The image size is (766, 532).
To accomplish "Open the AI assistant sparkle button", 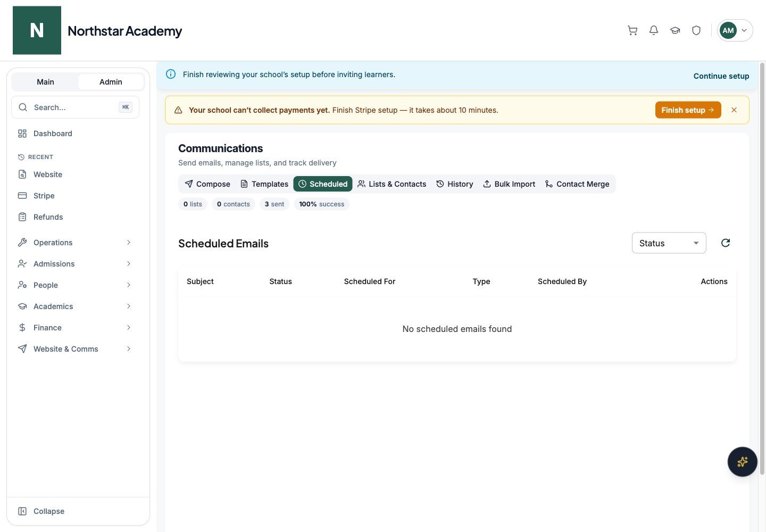I will [742, 462].
